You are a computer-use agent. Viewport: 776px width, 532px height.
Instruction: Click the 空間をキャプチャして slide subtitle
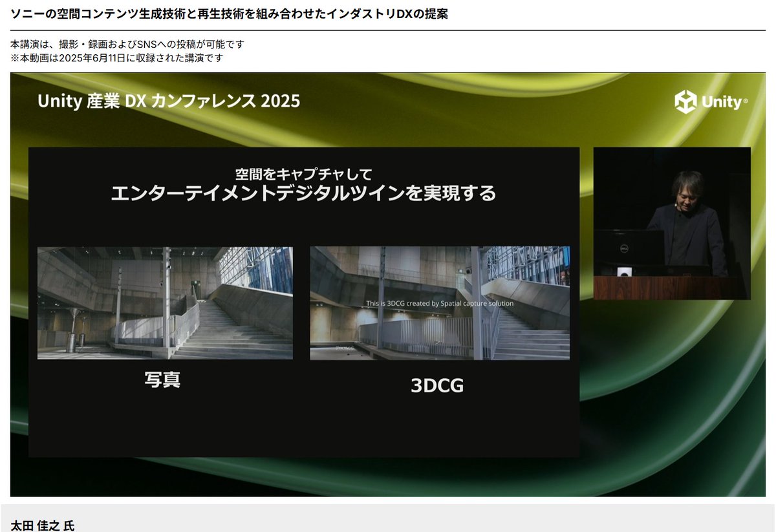pyautogui.click(x=304, y=173)
